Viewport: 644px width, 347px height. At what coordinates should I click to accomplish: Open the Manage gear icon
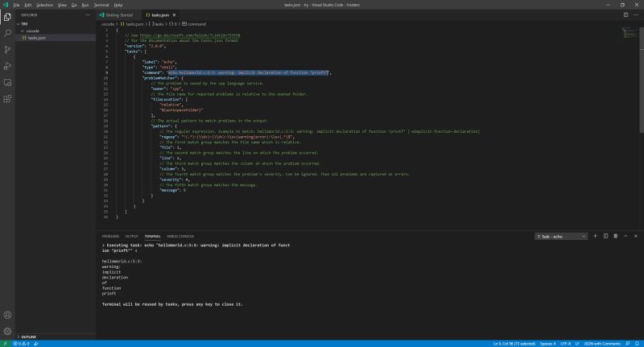(7, 331)
